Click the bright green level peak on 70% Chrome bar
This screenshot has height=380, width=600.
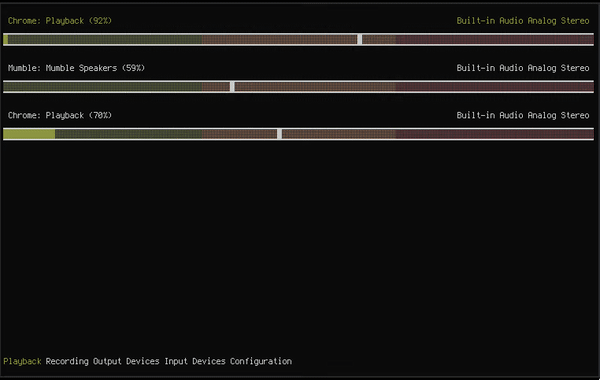[29, 134]
